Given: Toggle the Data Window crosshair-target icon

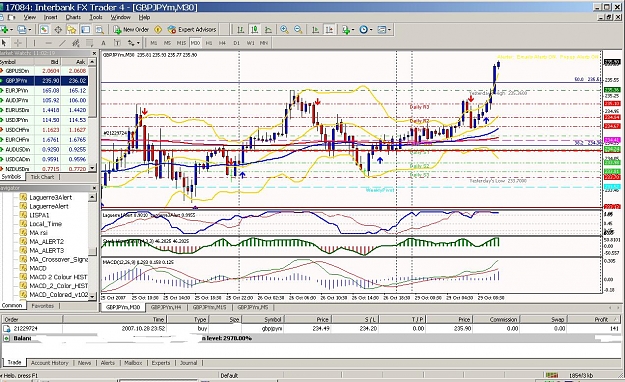Looking at the screenshot, I should coord(58,30).
